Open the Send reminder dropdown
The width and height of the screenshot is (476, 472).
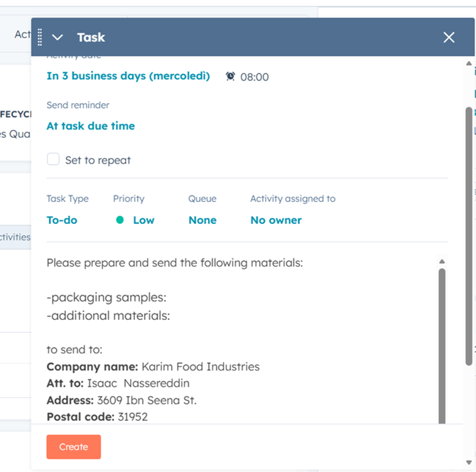(90, 126)
